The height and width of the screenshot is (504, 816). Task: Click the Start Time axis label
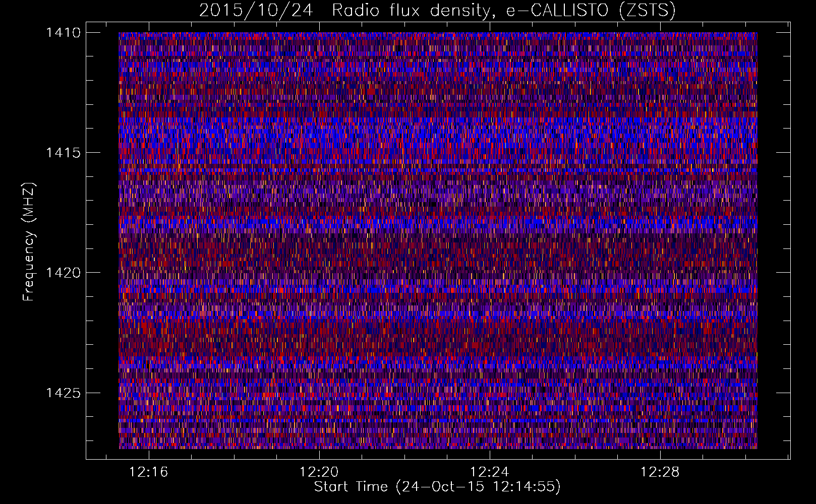click(437, 487)
